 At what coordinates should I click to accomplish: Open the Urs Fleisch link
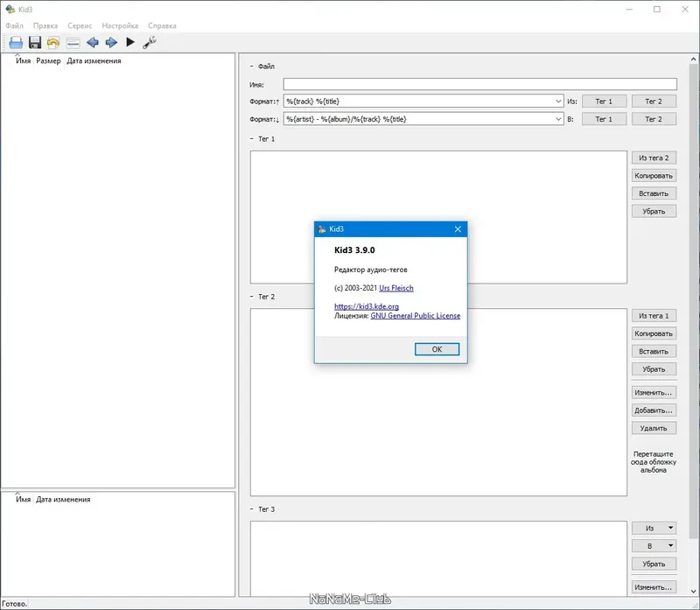(x=396, y=288)
